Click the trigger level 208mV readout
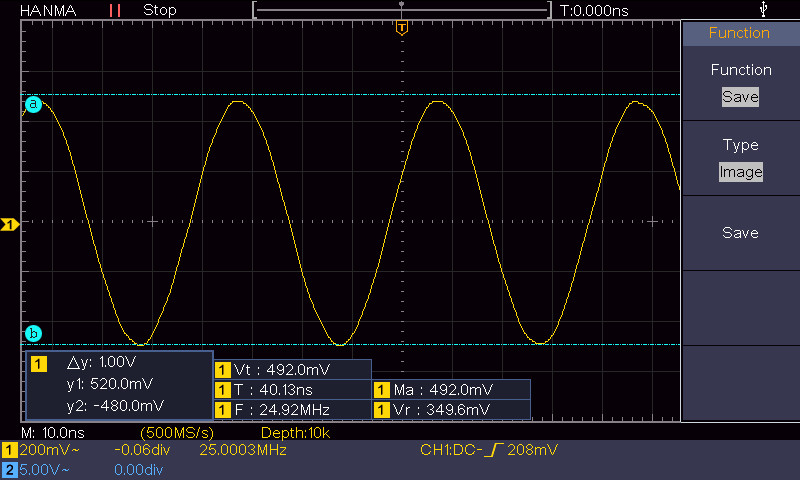 [532, 451]
